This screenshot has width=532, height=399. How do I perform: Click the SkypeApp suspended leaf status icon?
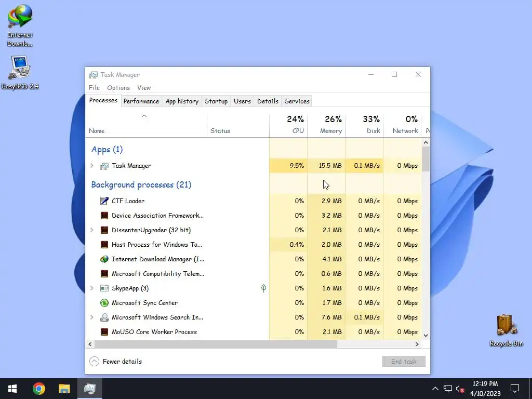coord(263,288)
